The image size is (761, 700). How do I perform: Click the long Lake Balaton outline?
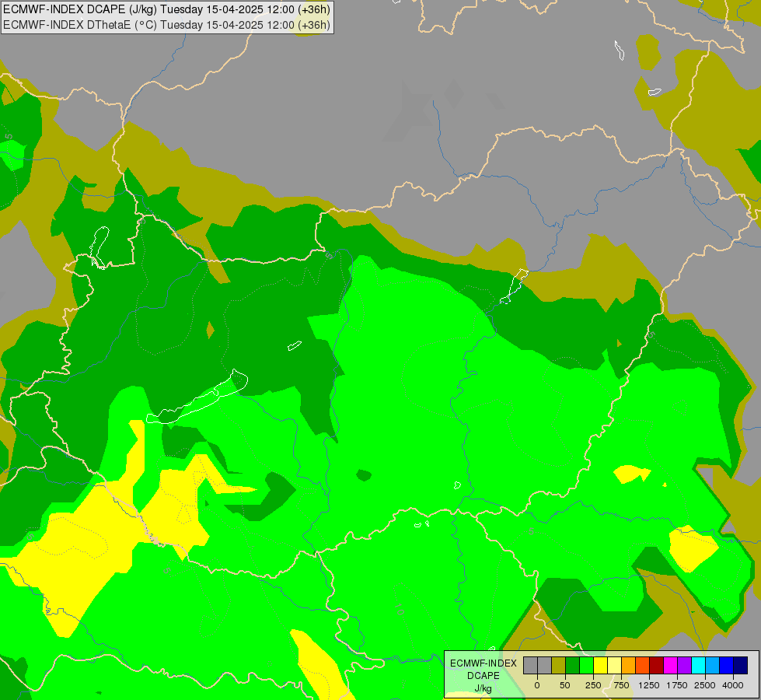pos(197,397)
